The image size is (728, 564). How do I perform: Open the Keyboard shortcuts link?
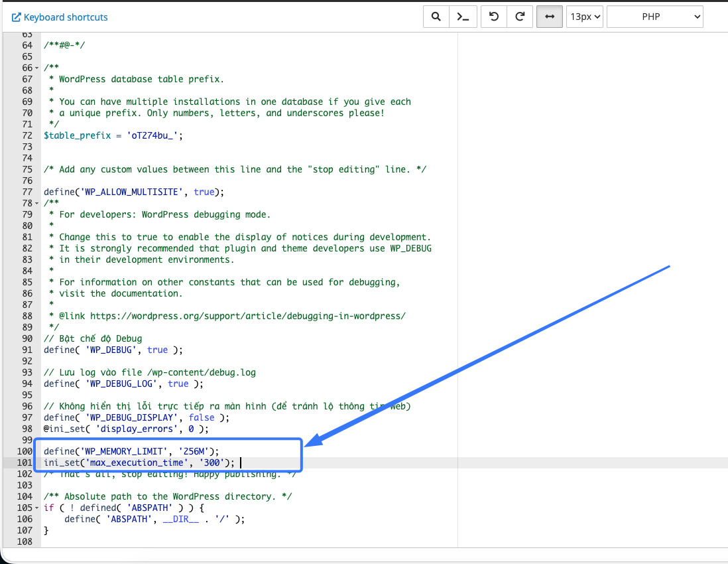tap(66, 17)
